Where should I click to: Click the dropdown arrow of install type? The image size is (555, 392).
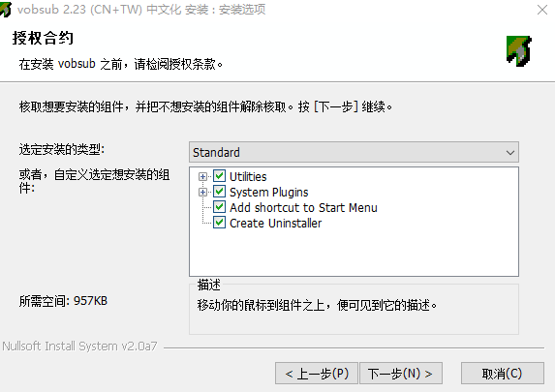pos(510,153)
